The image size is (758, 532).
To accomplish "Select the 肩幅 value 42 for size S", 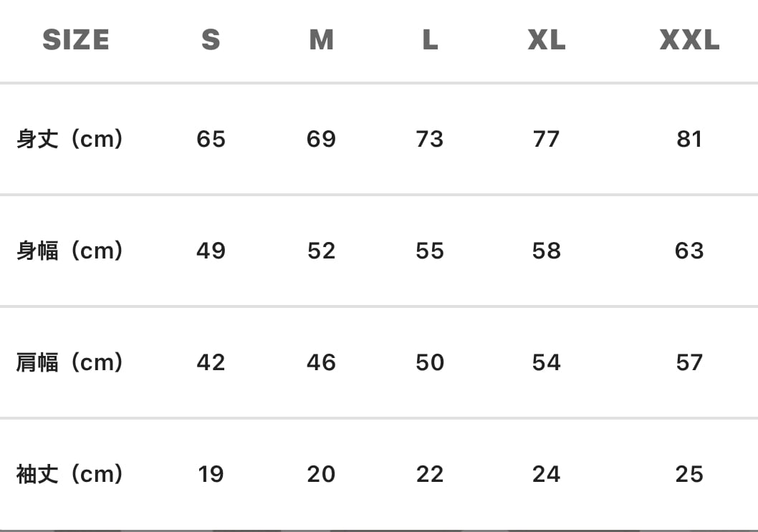I will [211, 362].
